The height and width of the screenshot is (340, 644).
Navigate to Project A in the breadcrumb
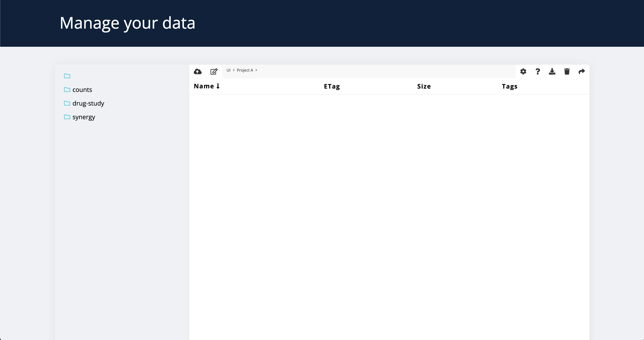[x=245, y=70]
